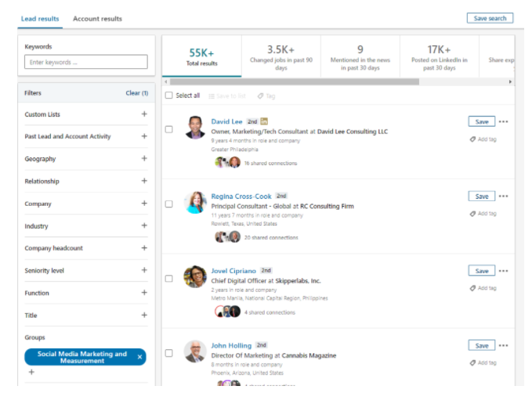Add tag to Jovel Cipriano
The height and width of the screenshot is (404, 532).
(483, 288)
